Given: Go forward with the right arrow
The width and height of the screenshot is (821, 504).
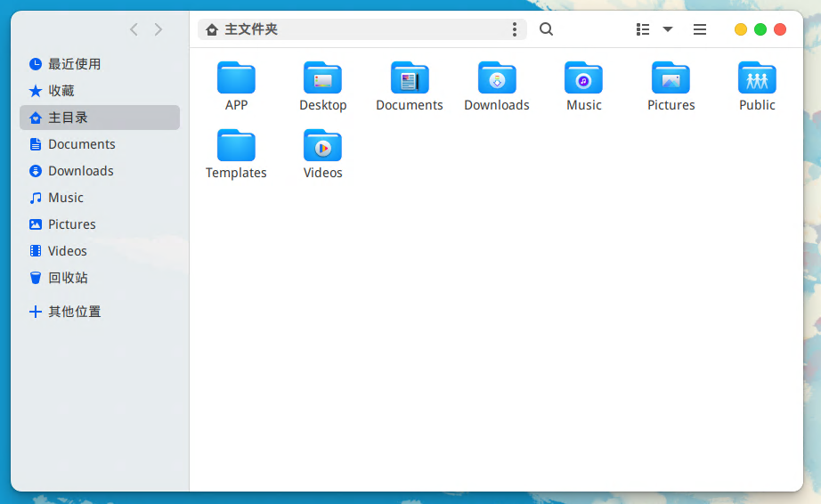Looking at the screenshot, I should [x=159, y=29].
